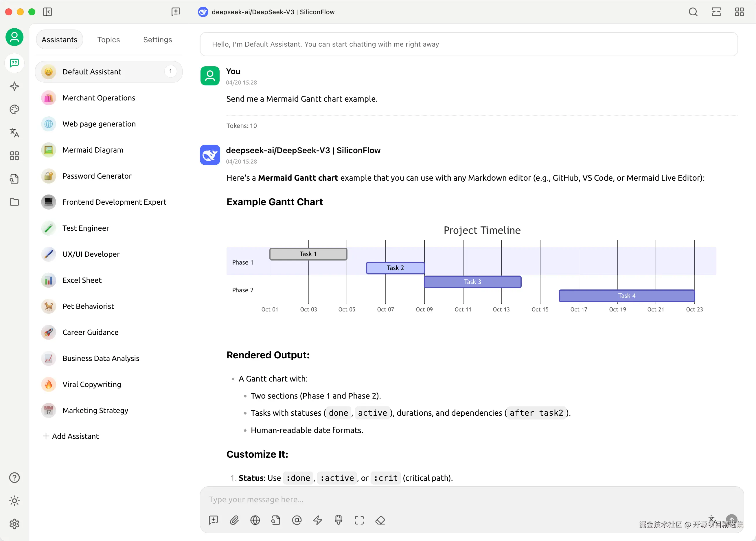Toggle the sidebar collapse button
Screen dimensions: 756x541
47,12
